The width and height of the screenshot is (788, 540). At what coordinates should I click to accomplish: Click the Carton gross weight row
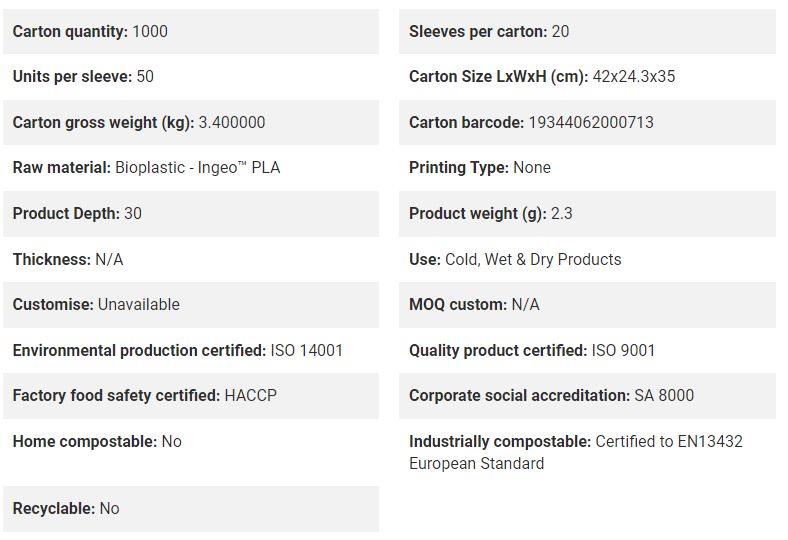191,122
